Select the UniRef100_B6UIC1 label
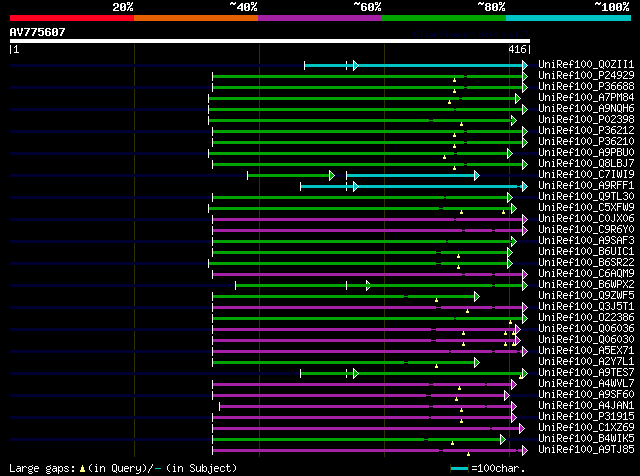This screenshot has height=476, width=640. (x=586, y=252)
